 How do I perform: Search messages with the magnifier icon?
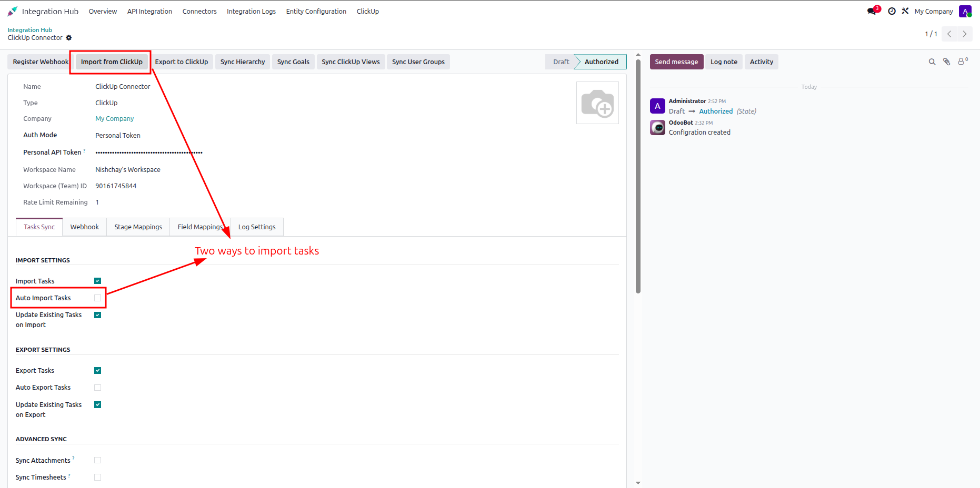(x=932, y=62)
